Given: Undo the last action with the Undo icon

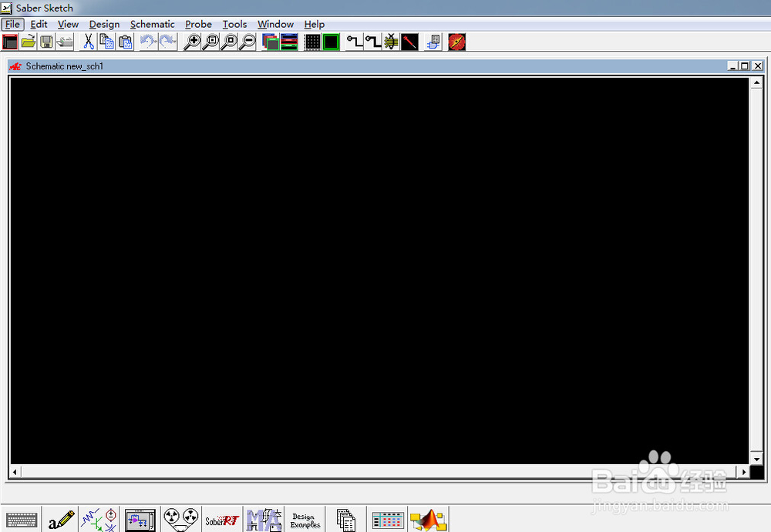Looking at the screenshot, I should point(149,42).
